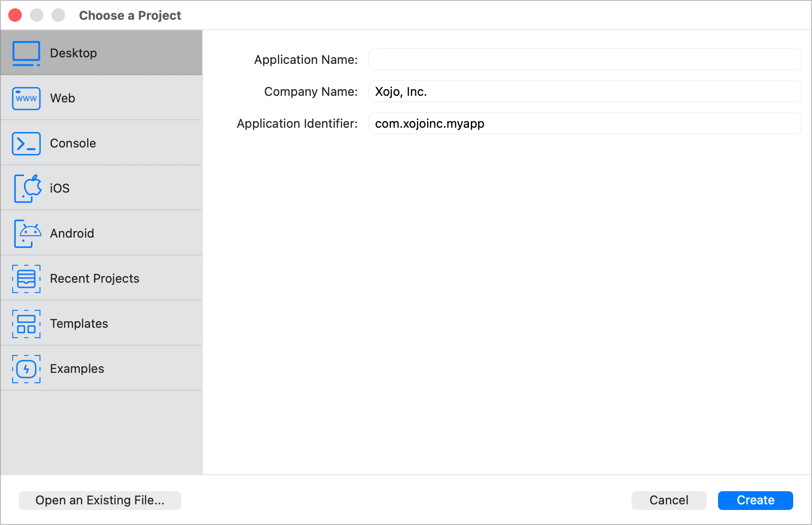Click the Console terminal prompt icon
Image resolution: width=812 pixels, height=525 pixels.
(x=26, y=143)
